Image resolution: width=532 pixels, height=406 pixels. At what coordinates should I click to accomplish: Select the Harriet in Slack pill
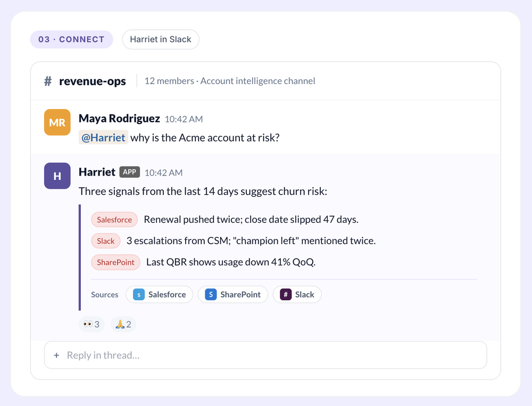coord(161,39)
